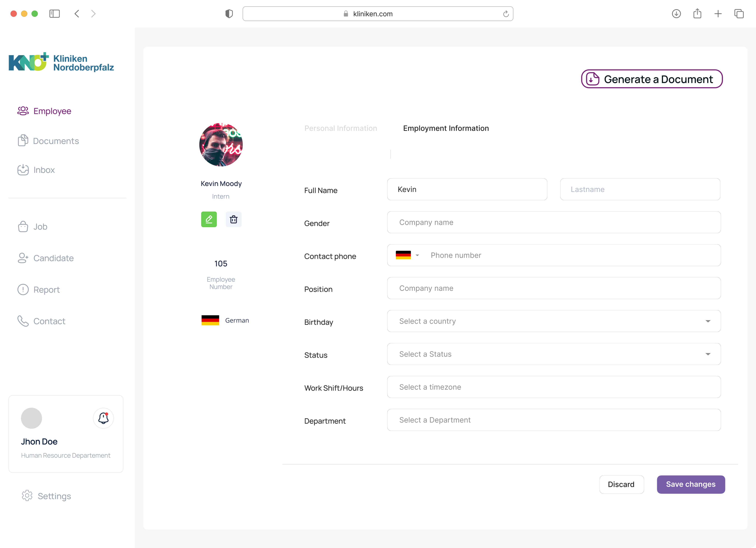Open notifications via the bell icon

pyautogui.click(x=103, y=418)
